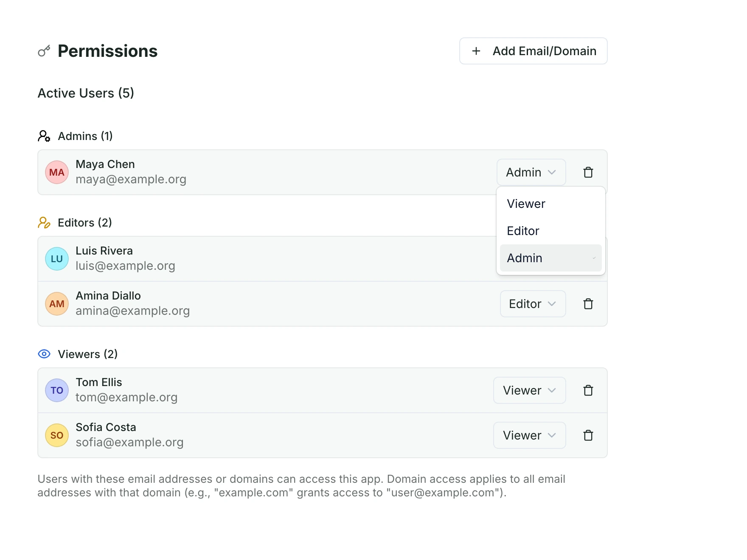Viewport: 747px width, 560px height.
Task: Choose Editor in the open role menu
Action: 550,231
